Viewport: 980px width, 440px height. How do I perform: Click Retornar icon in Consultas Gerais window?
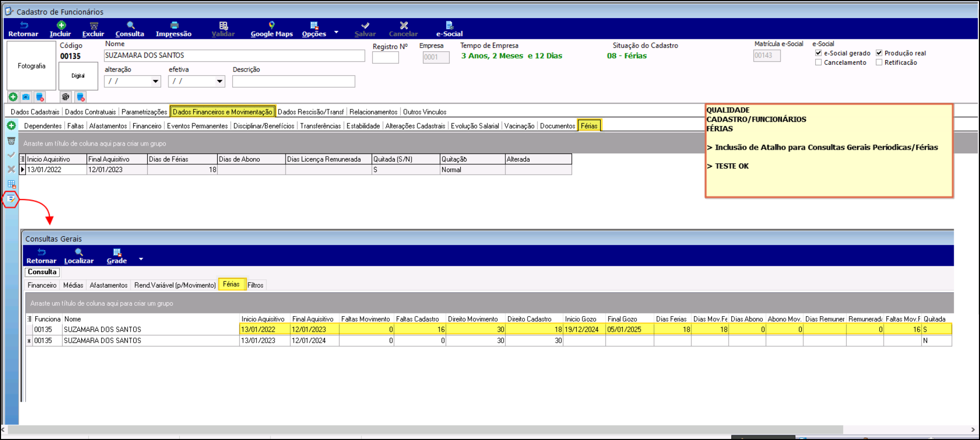tap(41, 252)
